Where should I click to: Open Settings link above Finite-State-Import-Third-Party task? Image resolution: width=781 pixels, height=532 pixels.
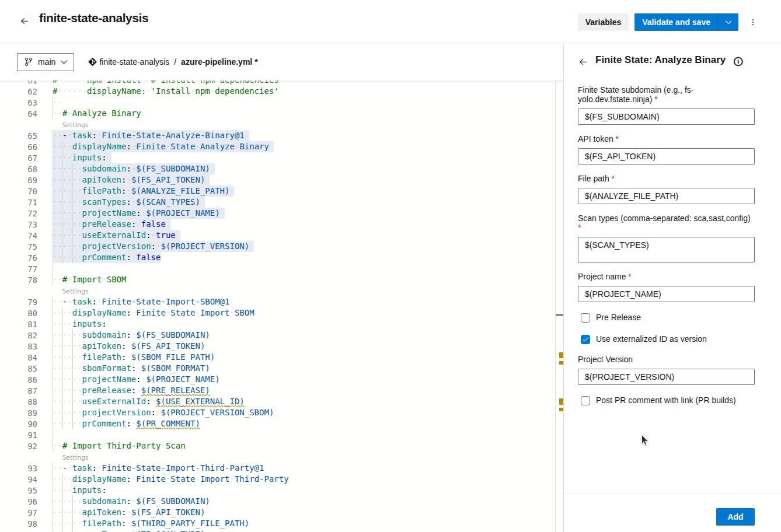tap(75, 457)
